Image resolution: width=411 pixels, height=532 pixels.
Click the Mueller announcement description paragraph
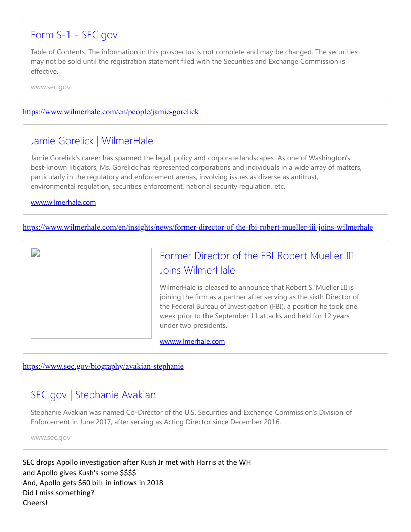pos(259,306)
